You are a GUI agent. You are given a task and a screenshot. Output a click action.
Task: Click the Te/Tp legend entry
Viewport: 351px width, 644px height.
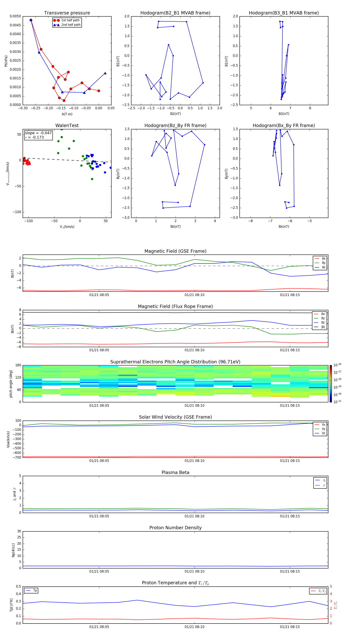coord(318,591)
